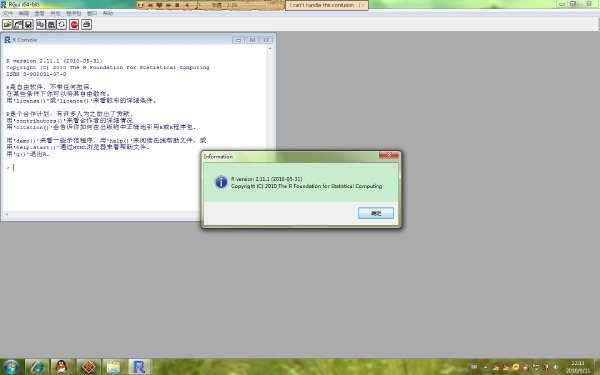
Task: Minimize the R Console child window
Action: (x=238, y=40)
